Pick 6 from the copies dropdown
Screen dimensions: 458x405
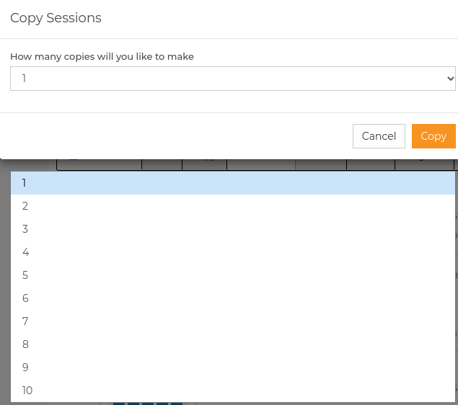coord(233,298)
